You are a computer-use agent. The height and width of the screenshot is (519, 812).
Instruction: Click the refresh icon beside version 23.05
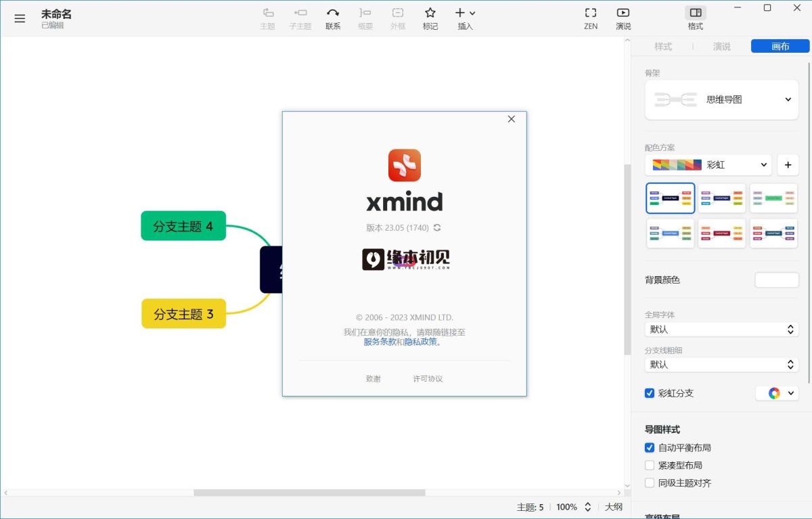click(x=437, y=228)
